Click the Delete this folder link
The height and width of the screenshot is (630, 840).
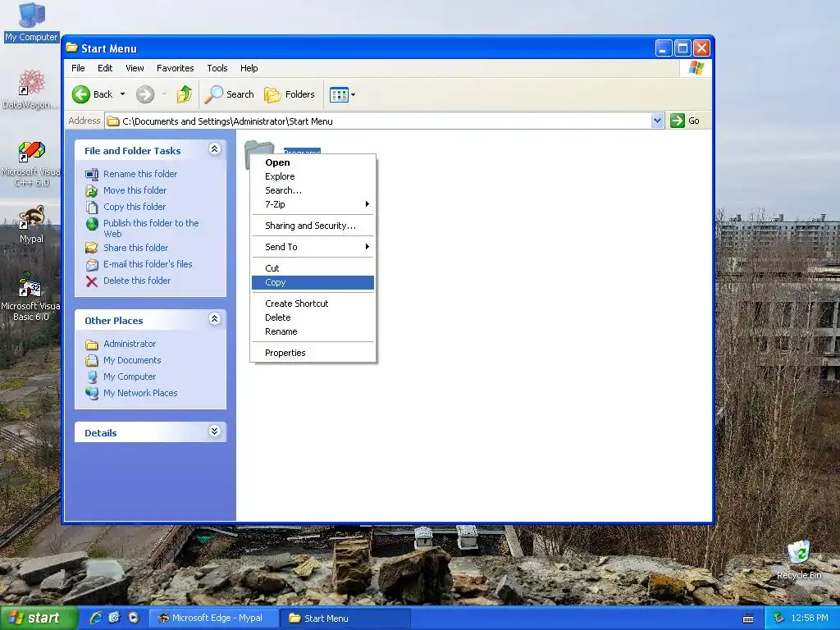137,281
